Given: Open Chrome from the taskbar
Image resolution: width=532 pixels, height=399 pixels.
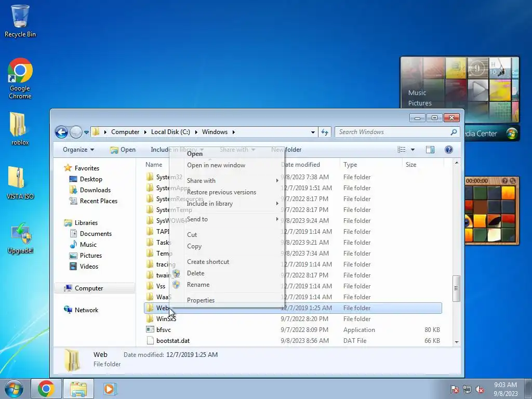Looking at the screenshot, I should 46,389.
